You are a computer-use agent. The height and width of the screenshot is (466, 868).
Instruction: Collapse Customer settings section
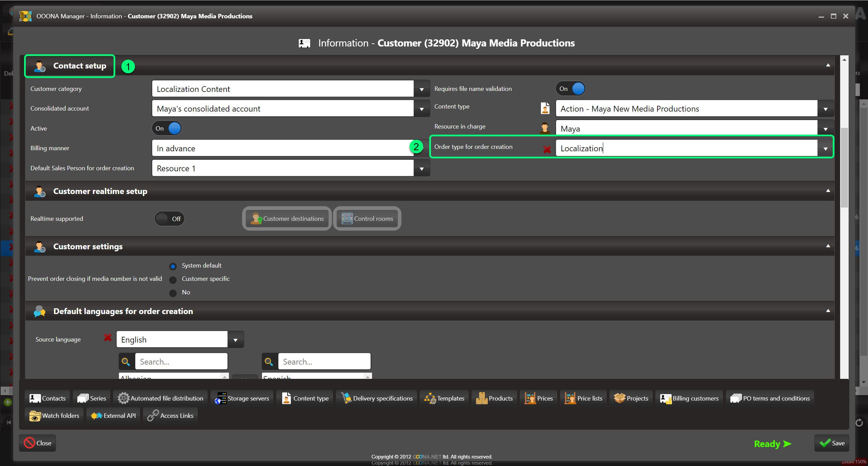[828, 246]
